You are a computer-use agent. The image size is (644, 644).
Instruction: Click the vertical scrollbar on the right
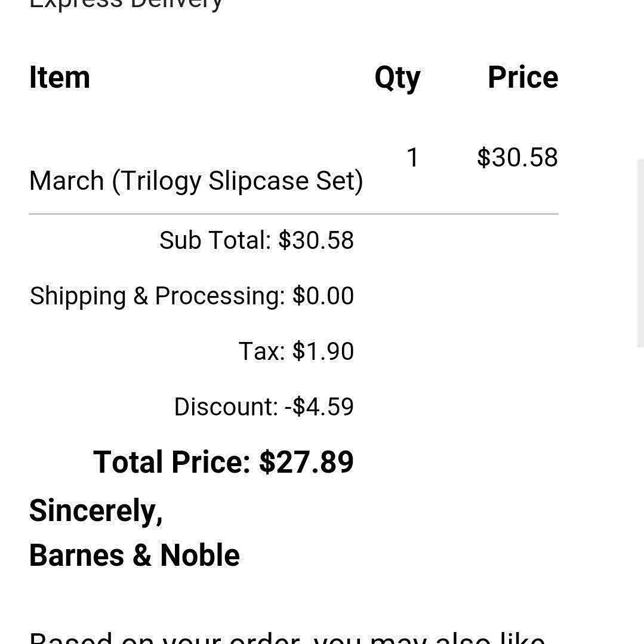pyautogui.click(x=640, y=251)
